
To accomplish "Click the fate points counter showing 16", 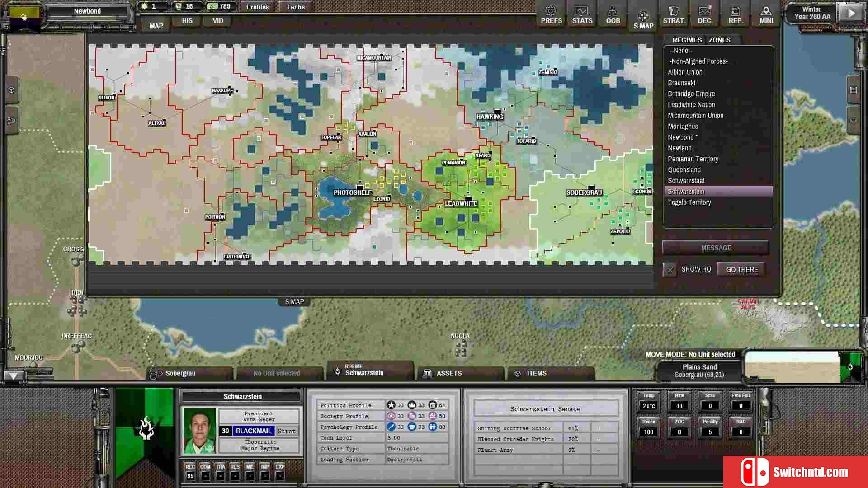I will click(x=184, y=6).
